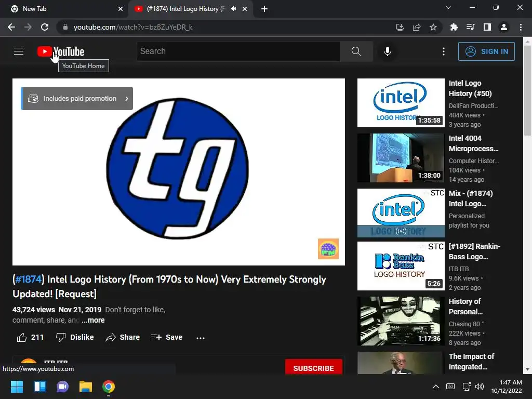Screen dimensions: 532x399
Task: Open Intel 4004 Microprocessor video thumbnail
Action: 401,158
